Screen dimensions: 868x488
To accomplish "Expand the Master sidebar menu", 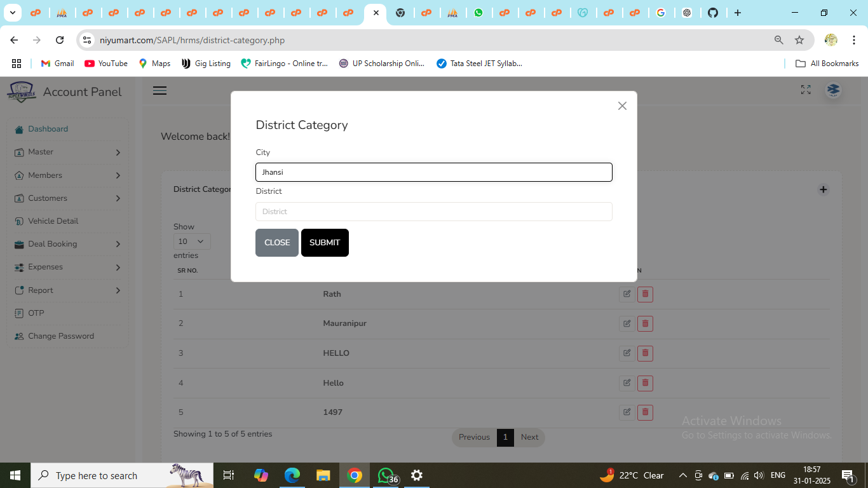I will (x=67, y=152).
